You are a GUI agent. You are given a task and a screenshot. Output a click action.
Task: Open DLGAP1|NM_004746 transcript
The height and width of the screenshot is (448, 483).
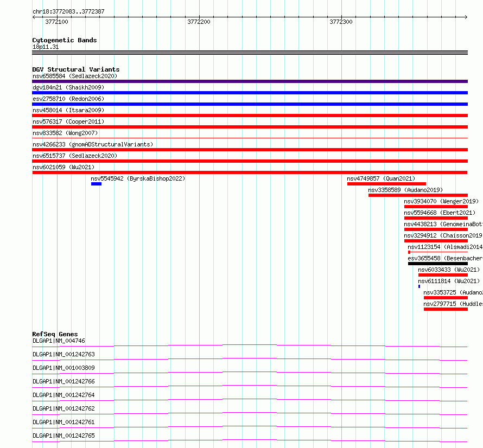click(x=59, y=341)
